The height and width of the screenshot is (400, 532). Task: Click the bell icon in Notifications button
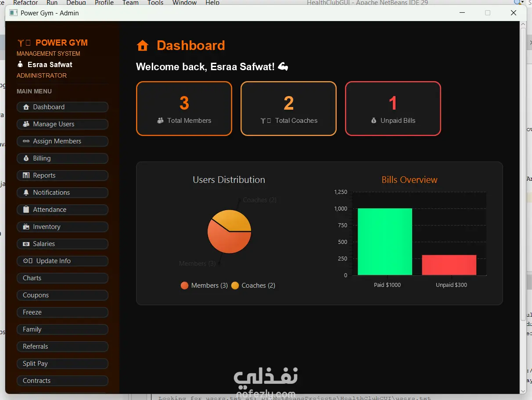pos(26,193)
